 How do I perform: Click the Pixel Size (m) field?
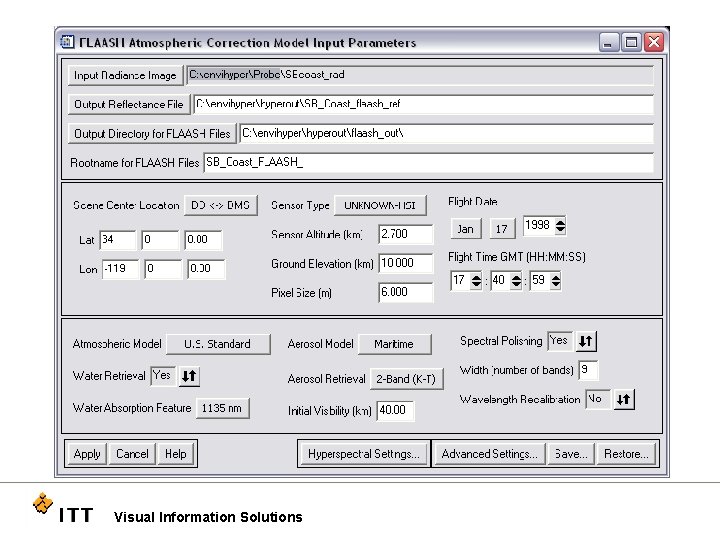click(x=406, y=292)
